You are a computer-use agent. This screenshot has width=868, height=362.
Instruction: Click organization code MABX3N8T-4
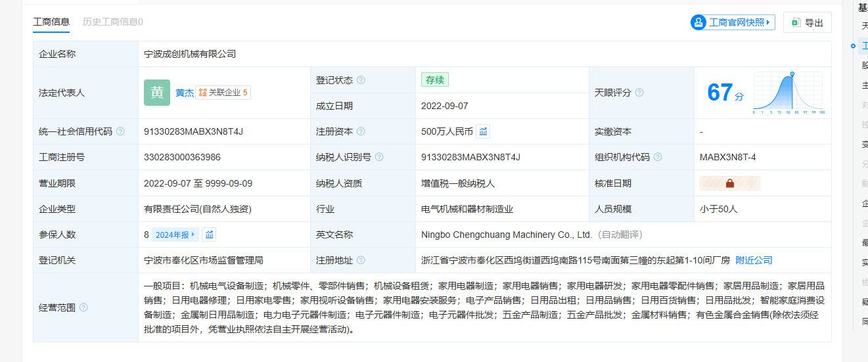(x=727, y=157)
